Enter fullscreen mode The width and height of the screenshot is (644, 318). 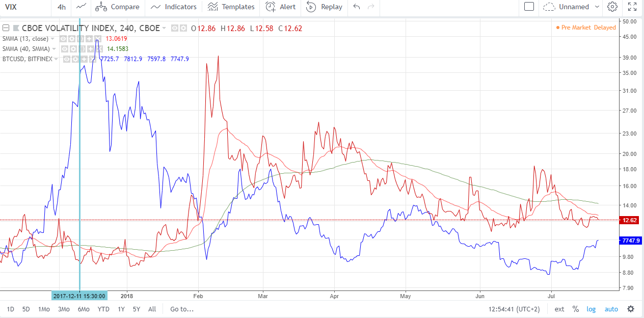coord(632,7)
